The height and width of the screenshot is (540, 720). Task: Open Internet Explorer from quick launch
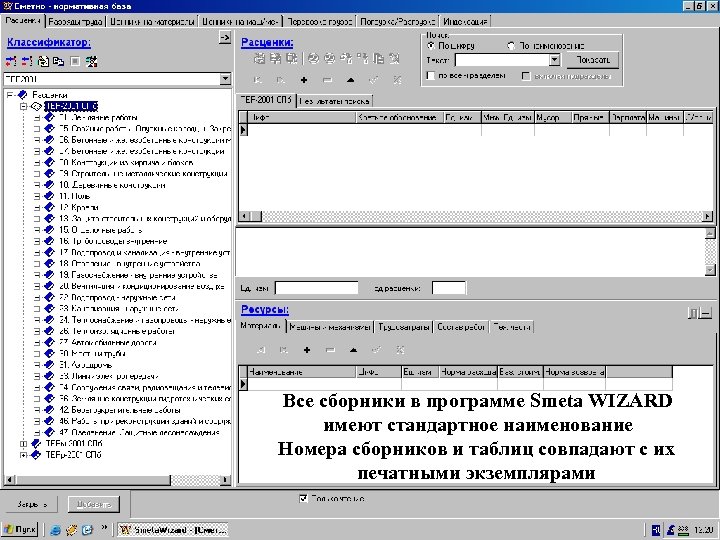56,530
